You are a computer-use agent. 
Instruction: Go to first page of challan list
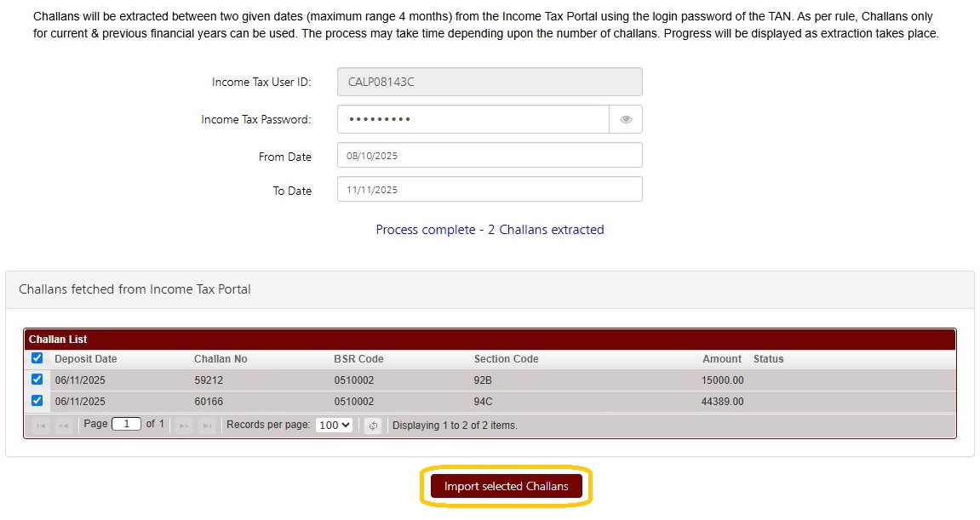[40, 426]
